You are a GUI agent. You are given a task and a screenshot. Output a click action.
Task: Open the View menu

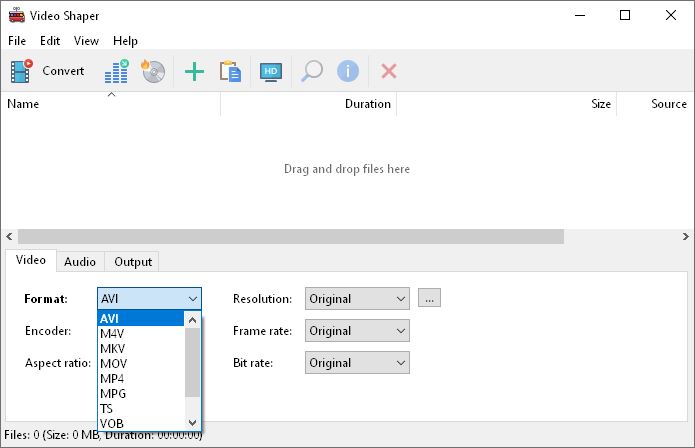[x=86, y=41]
